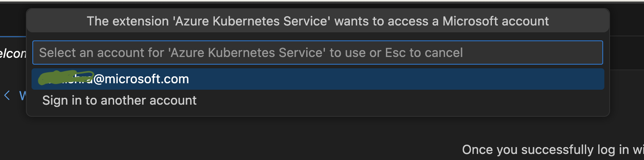Screen dimensions: 644x160
Task: Click the placeholder text mentioning Esc to cancel
Action: pyautogui.click(x=251, y=53)
